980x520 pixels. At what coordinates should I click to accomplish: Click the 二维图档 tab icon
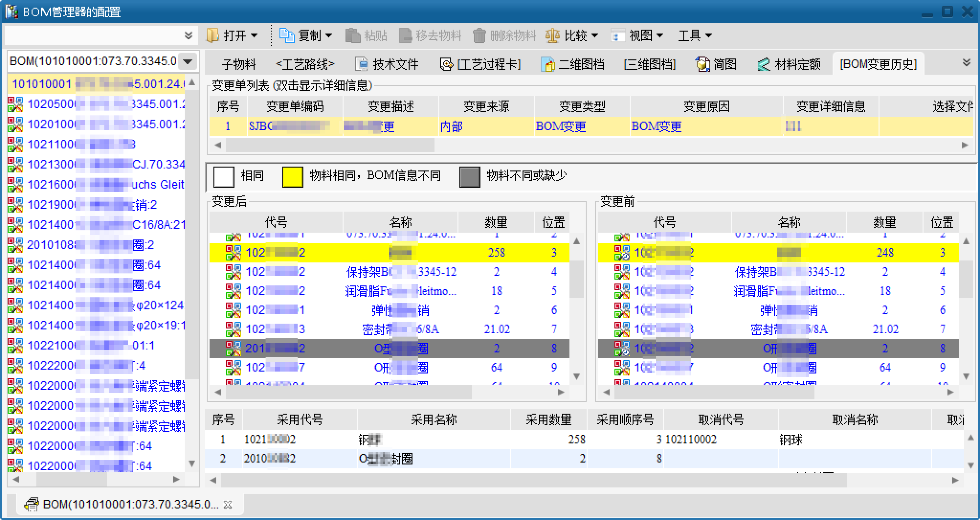coord(547,64)
